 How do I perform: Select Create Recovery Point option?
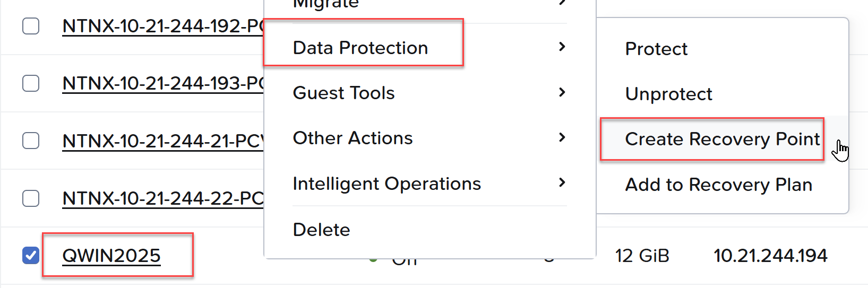[722, 139]
